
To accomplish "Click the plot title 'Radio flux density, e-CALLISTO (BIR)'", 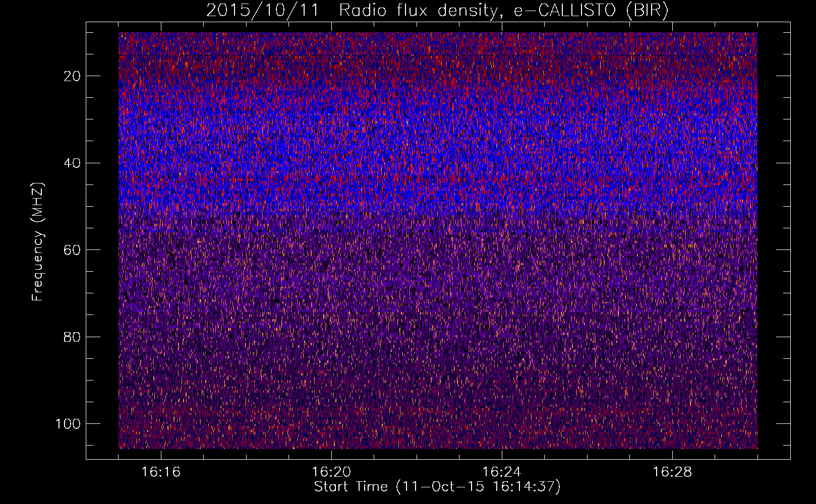I will click(503, 11).
